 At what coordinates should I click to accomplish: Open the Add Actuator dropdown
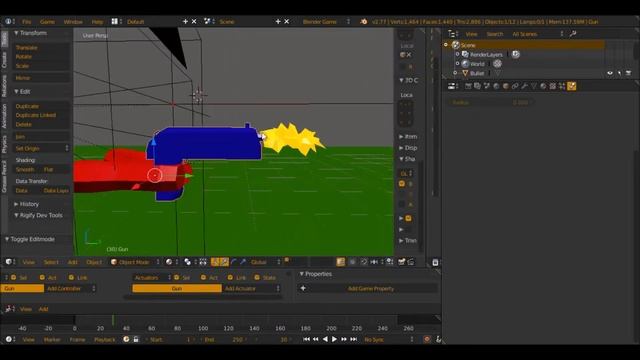tap(251, 289)
